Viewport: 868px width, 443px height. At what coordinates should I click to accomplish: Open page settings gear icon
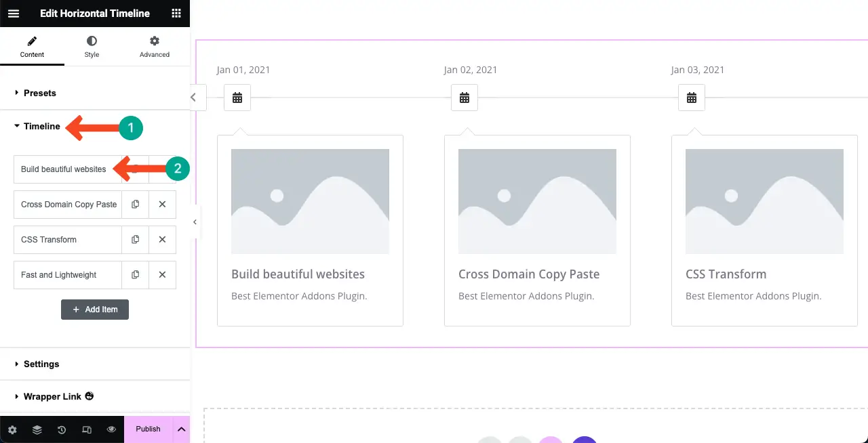point(12,429)
